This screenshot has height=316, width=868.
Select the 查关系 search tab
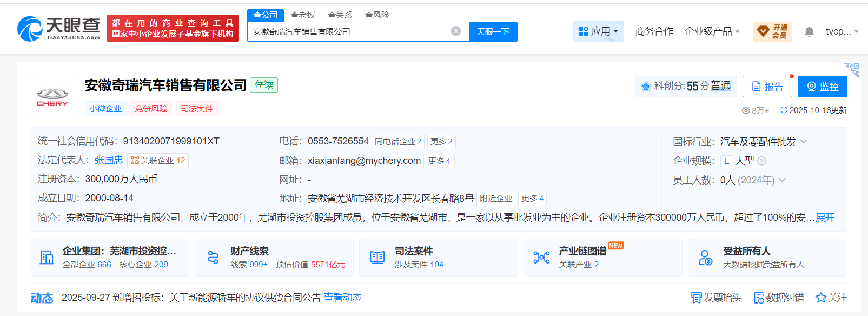click(340, 15)
